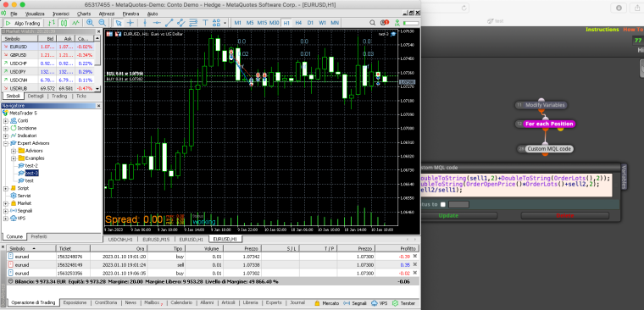Expand the Iscrizione node in Navigator
Viewport: 644px width, 310px height.
coord(6,128)
